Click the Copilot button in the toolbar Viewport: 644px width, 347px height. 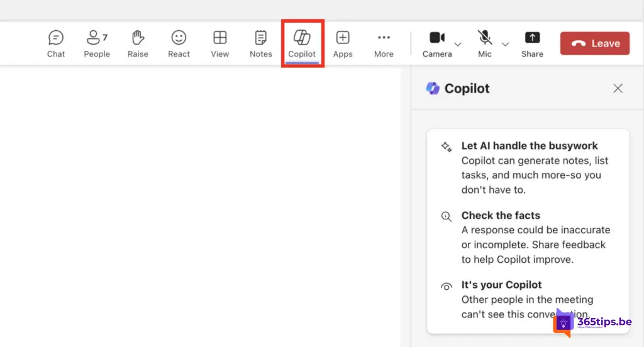point(302,43)
